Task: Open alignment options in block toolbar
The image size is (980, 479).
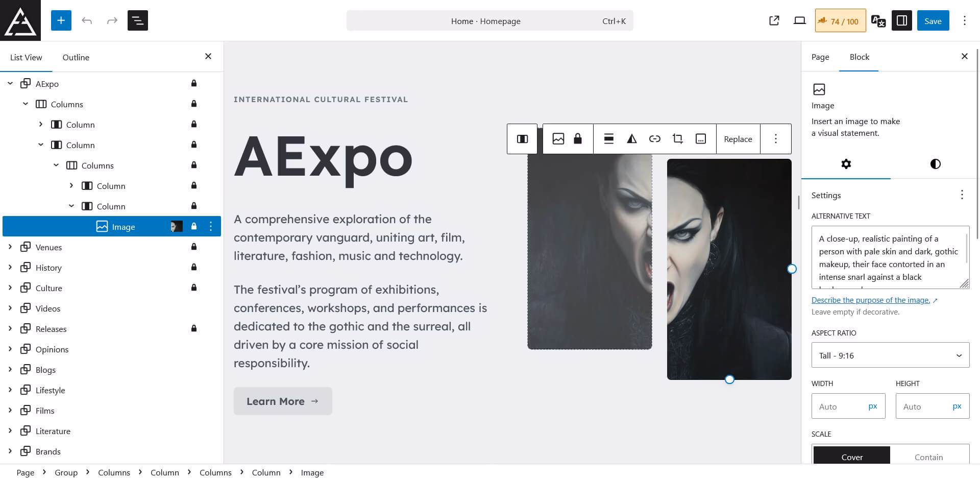Action: (608, 139)
